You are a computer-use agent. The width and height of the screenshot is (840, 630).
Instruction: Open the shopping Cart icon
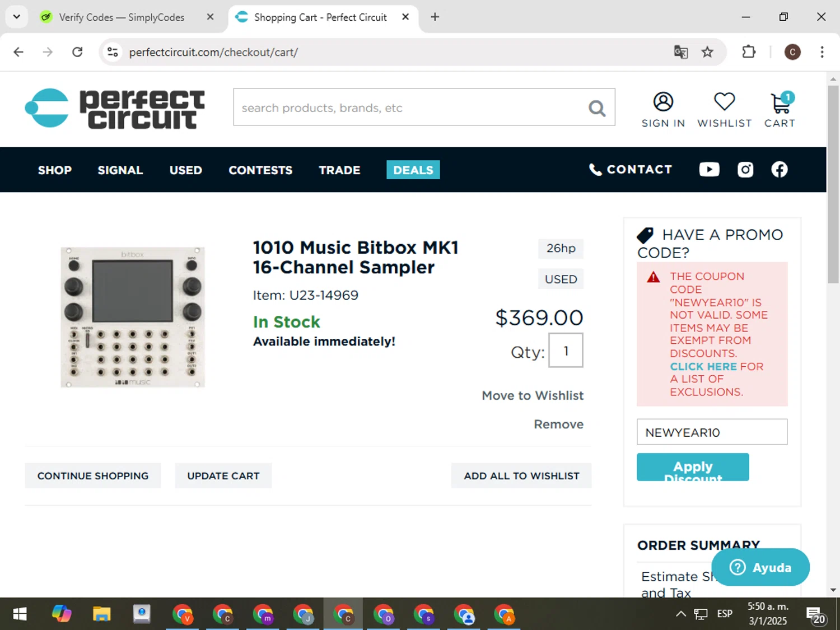[780, 102]
